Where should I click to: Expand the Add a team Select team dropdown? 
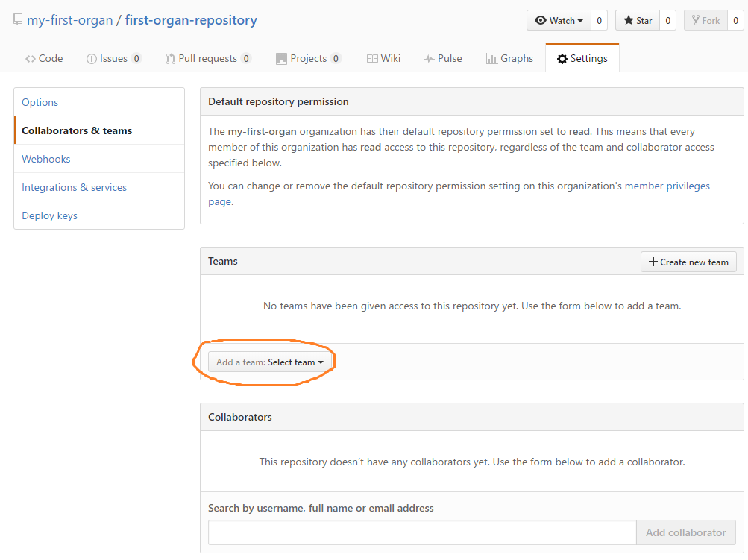[269, 362]
